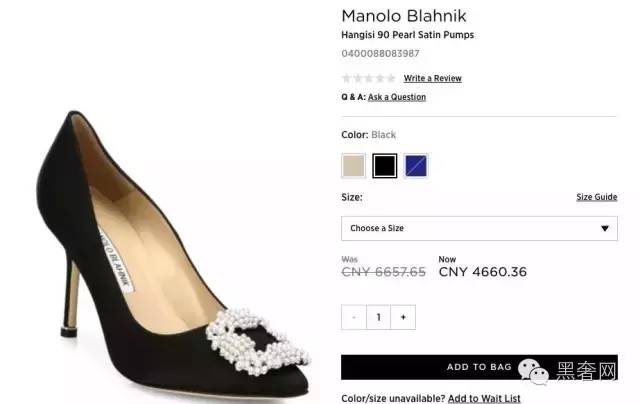Click the Hangisi 90 Pearl Satin Pumps name
The width and height of the screenshot is (640, 404).
[x=407, y=35]
